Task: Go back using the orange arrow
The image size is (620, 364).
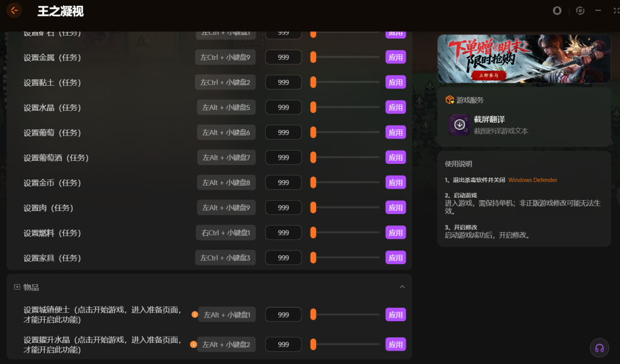Action: pyautogui.click(x=15, y=11)
